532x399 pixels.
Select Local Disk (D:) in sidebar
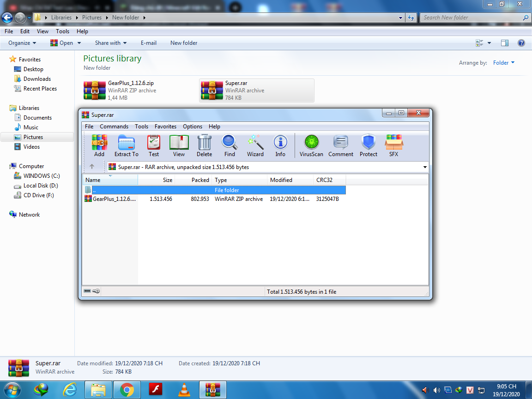pos(40,186)
